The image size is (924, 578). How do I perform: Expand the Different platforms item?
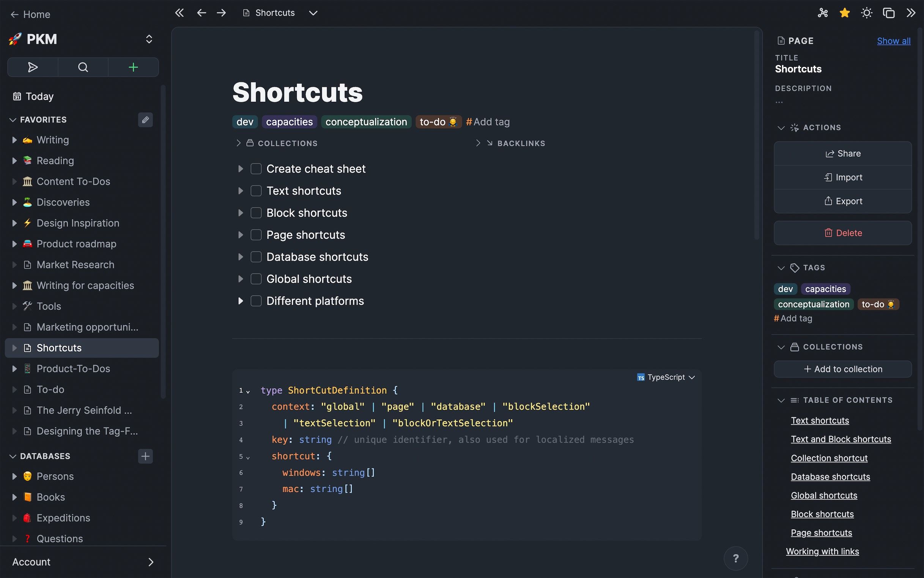[x=241, y=301]
